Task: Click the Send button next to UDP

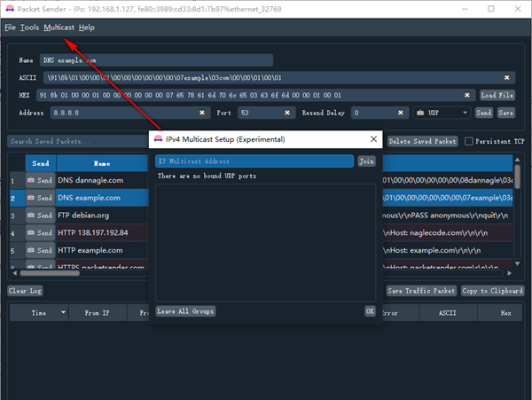Action: [x=483, y=113]
